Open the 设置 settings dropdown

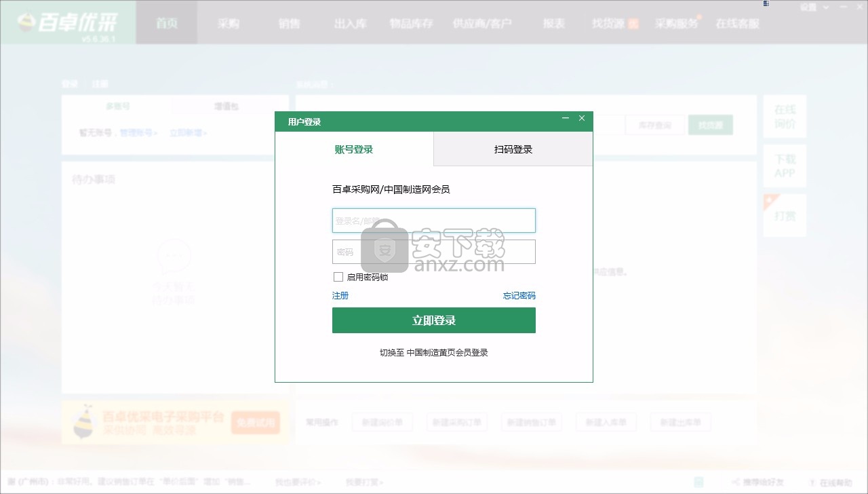[x=814, y=7]
